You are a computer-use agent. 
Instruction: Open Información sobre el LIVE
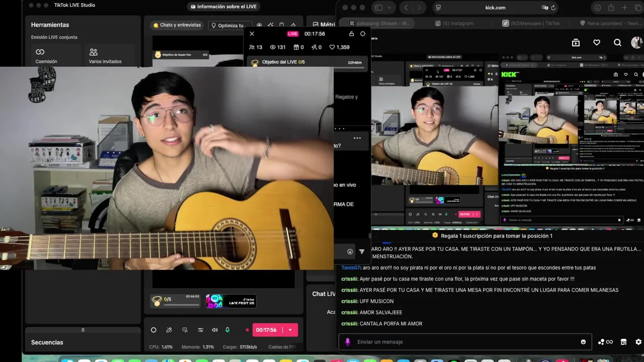(224, 7)
